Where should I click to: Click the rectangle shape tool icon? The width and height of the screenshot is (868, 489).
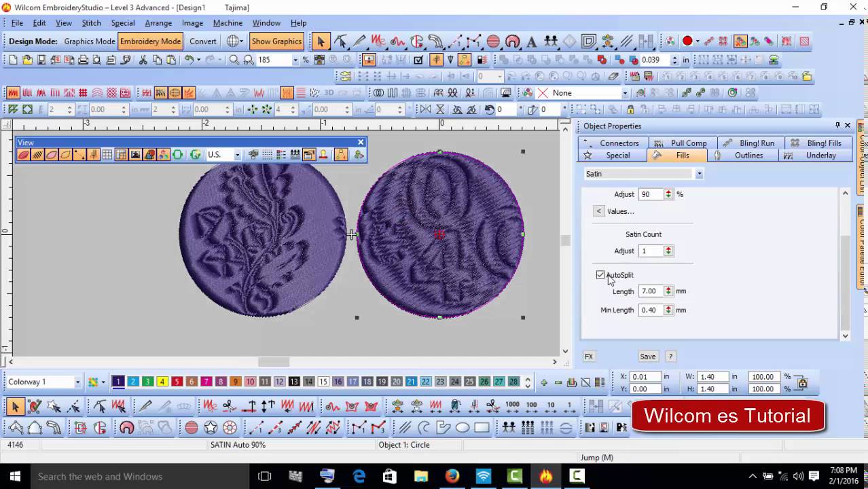(x=482, y=428)
